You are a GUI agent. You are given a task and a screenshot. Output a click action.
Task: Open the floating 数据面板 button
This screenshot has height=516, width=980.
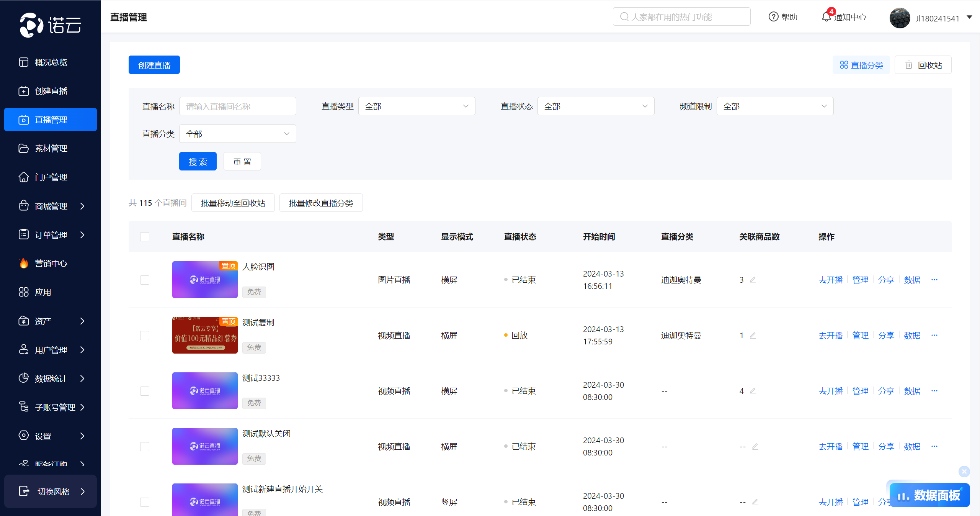click(929, 495)
